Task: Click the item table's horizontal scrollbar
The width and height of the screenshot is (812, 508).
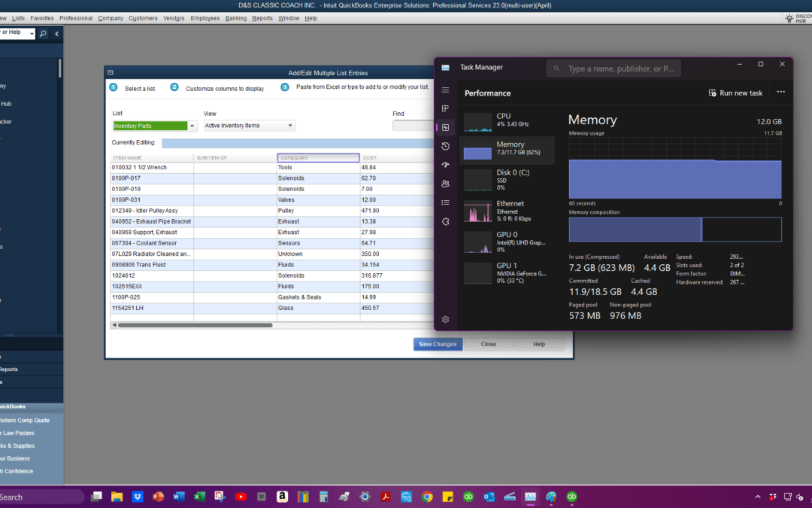Action: [195, 325]
